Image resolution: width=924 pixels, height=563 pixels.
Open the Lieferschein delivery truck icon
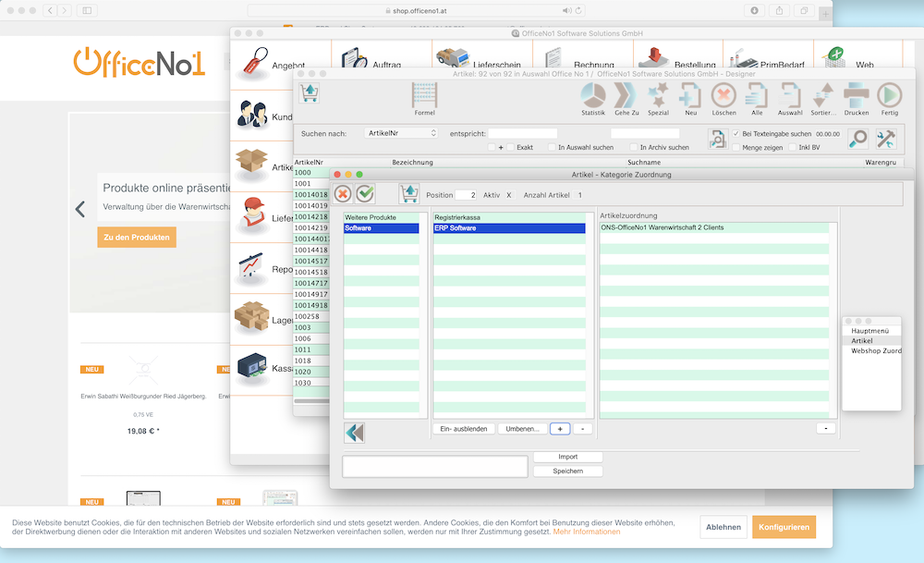453,58
